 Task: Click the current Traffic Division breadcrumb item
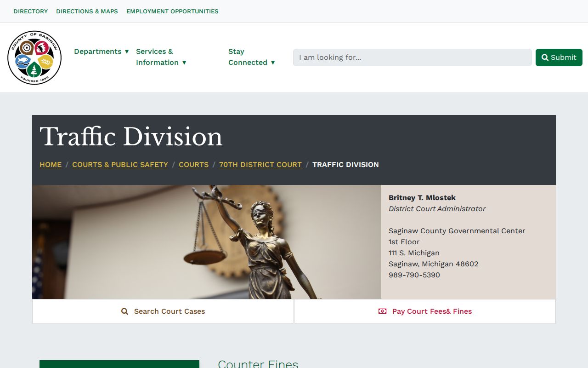[345, 165]
